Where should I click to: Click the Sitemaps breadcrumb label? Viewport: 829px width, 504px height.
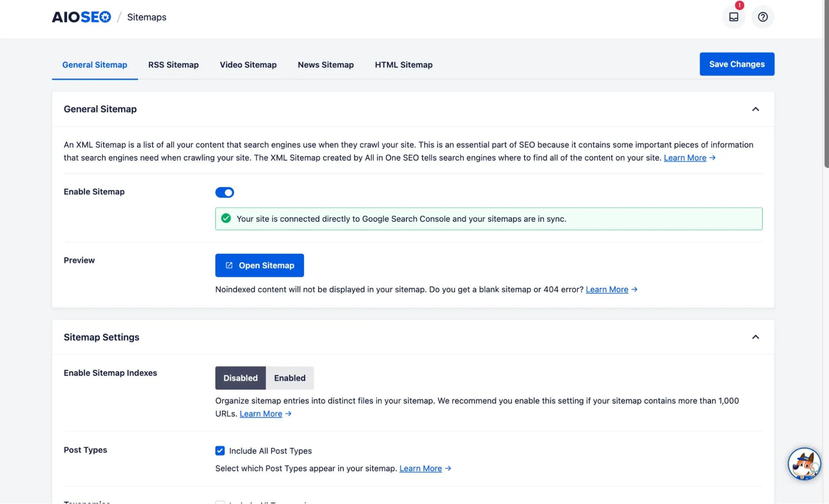pos(146,17)
